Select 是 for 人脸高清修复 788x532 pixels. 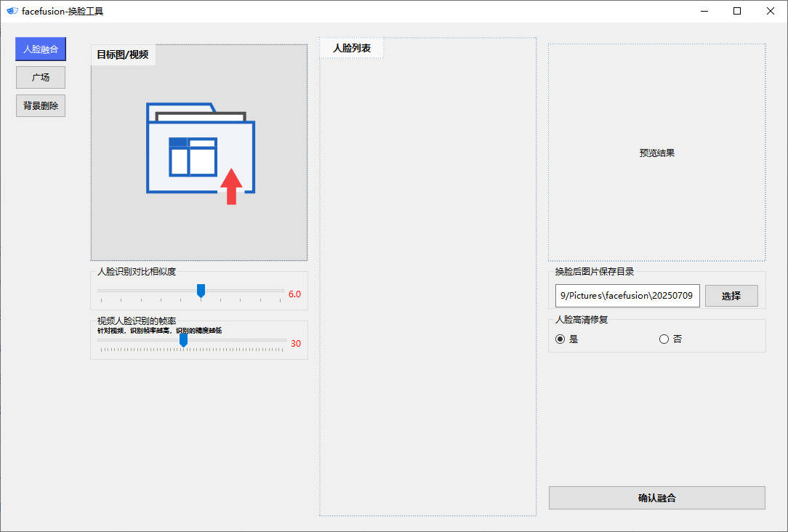point(567,339)
